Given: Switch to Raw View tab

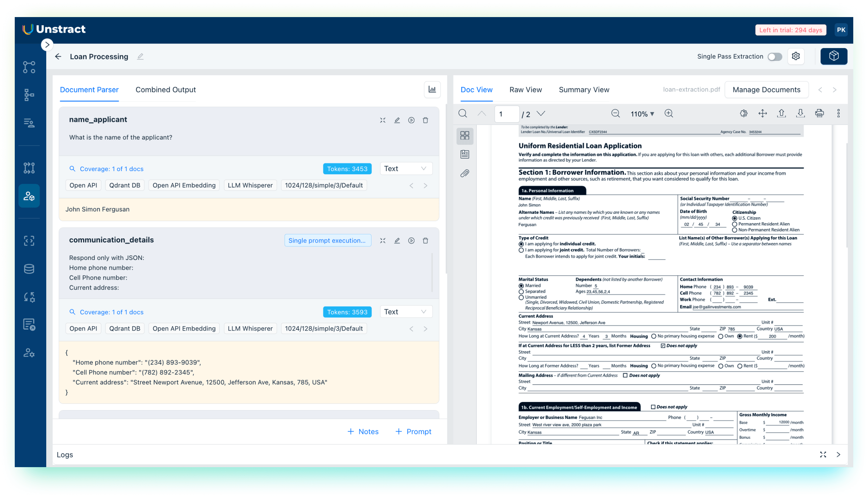Looking at the screenshot, I should pos(525,90).
